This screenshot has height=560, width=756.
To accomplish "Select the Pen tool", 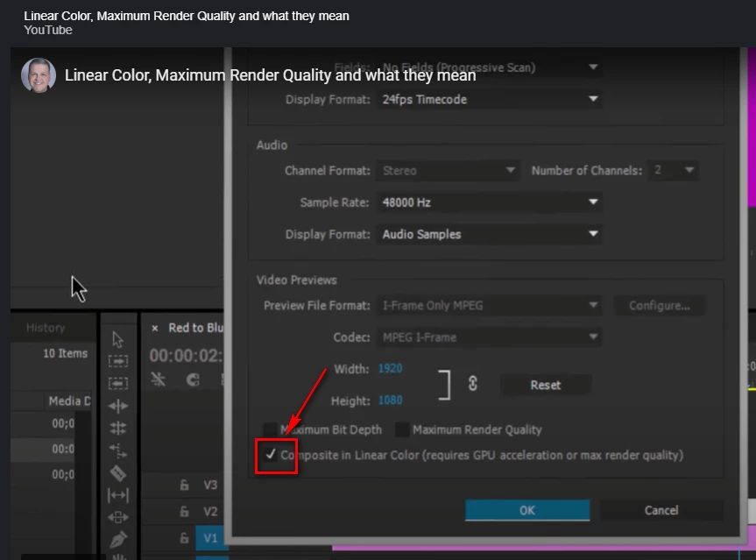I will click(x=118, y=539).
